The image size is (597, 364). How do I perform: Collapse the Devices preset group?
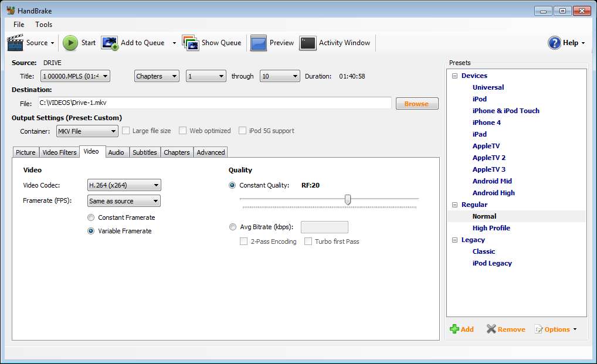click(x=454, y=76)
